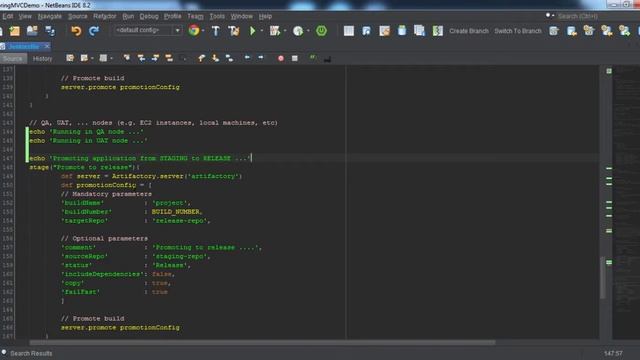This screenshot has height=360, width=640.
Task: Click Find Next Occurrence icon in editor toolbar
Action: [x=155, y=58]
